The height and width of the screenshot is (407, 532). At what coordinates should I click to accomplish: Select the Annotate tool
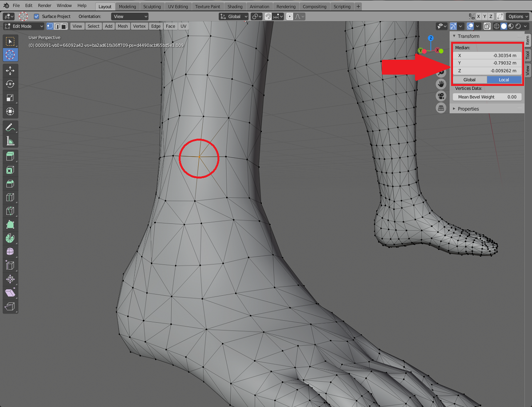pos(10,127)
